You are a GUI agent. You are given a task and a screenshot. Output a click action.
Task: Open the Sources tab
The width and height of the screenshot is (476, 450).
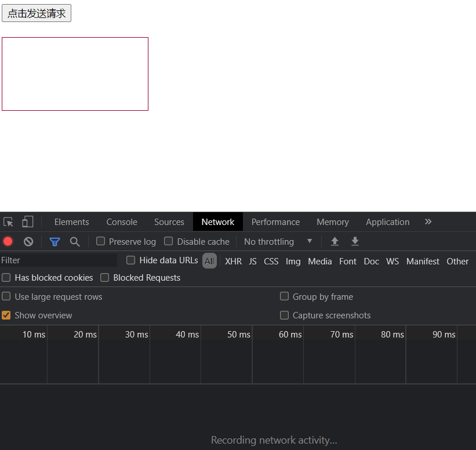[169, 222]
